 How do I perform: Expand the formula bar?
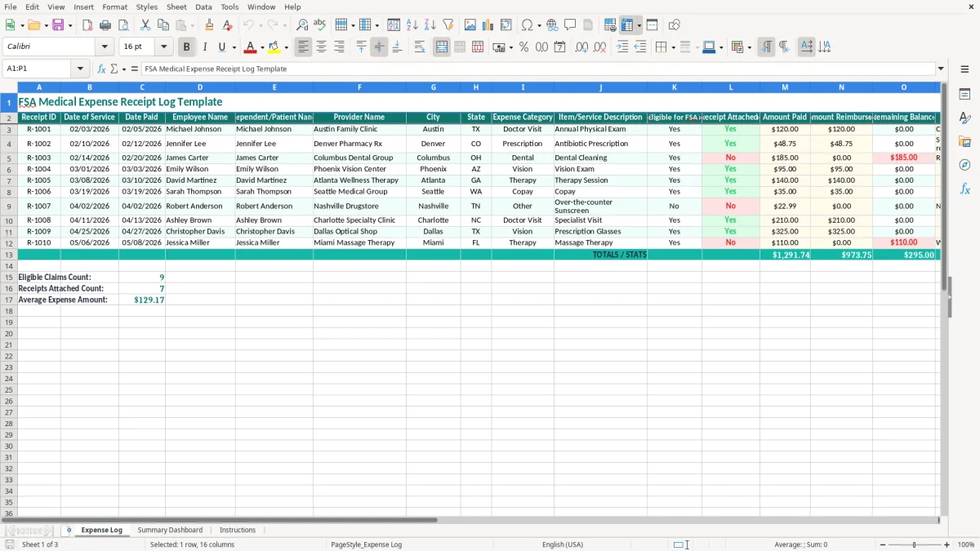point(941,69)
